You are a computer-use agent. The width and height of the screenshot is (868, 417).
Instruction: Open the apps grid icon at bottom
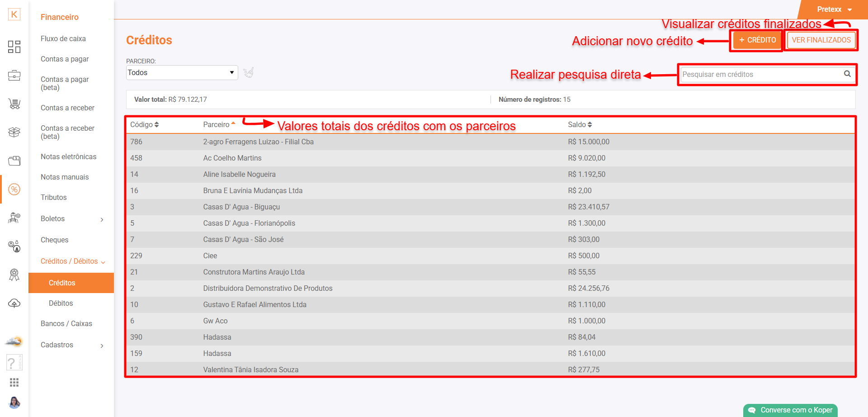click(x=14, y=383)
